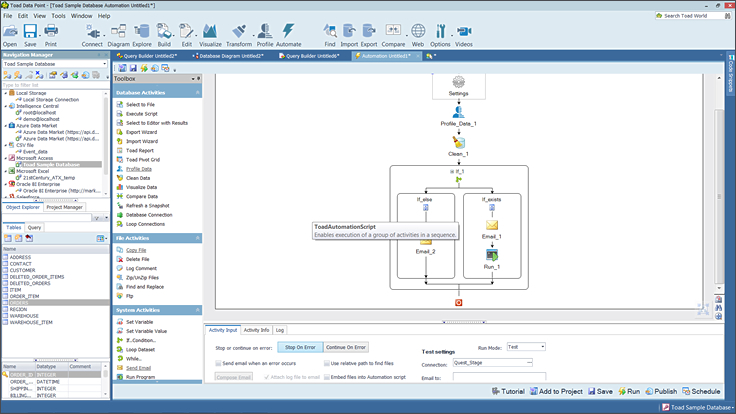Open the Transform tool
Image resolution: width=736 pixels, height=414 pixels.
[239, 33]
